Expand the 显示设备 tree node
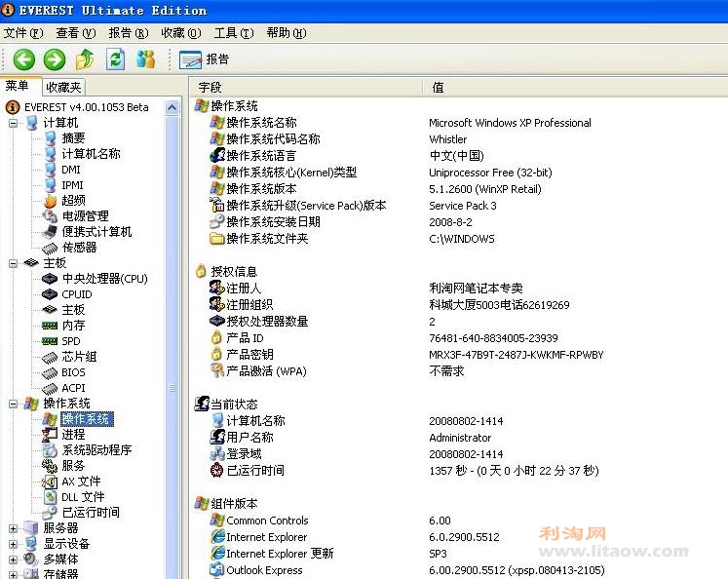The height and width of the screenshot is (579, 728). (13, 544)
